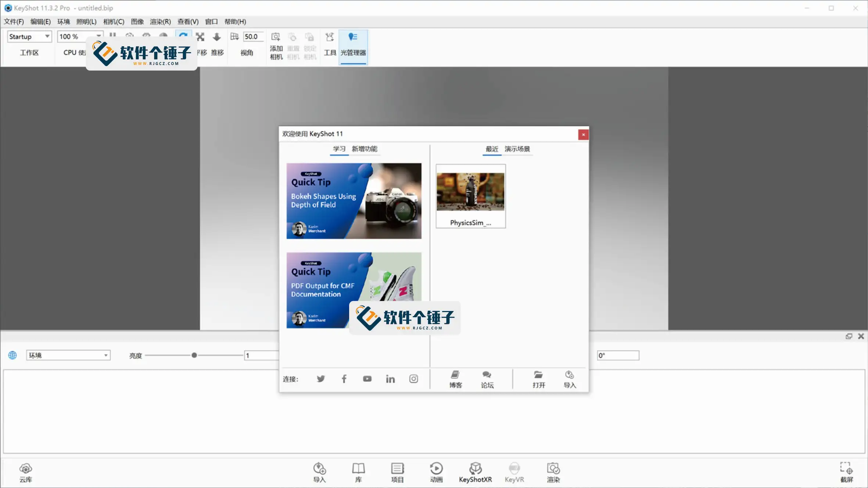
Task: Open the 编辑(E) menu
Action: [x=40, y=22]
